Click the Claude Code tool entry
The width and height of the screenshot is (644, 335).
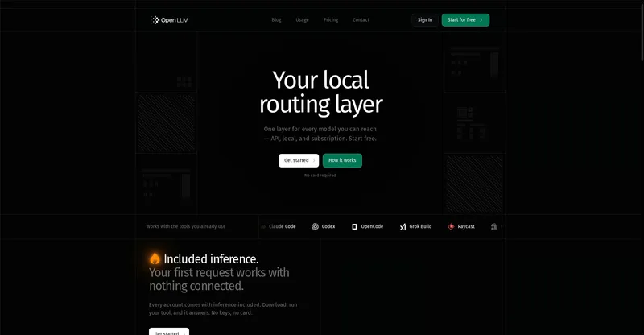[278, 226]
